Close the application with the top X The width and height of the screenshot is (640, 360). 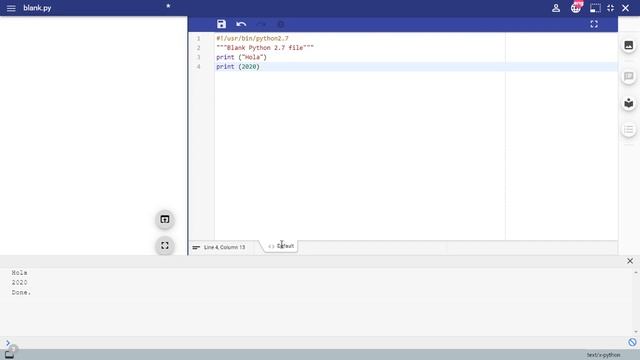point(625,8)
